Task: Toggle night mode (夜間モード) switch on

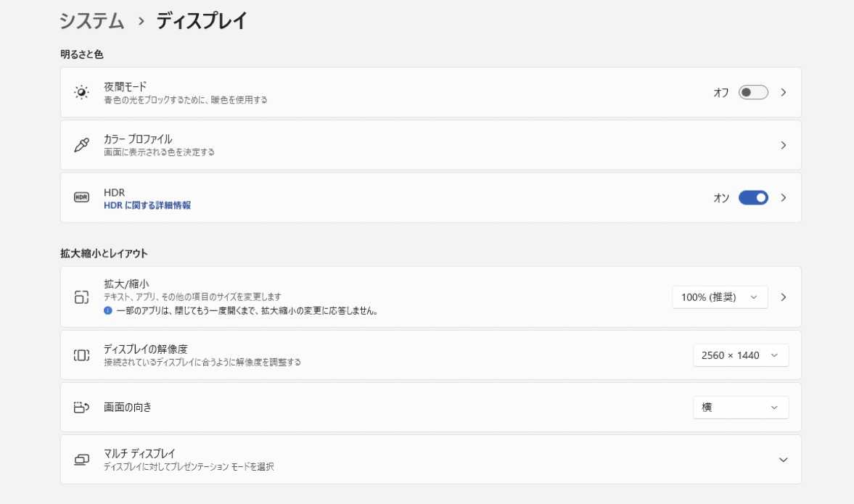Action: tap(753, 93)
